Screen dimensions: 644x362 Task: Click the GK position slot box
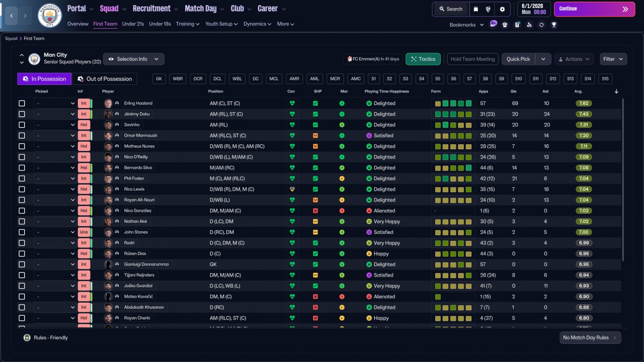coord(159,79)
